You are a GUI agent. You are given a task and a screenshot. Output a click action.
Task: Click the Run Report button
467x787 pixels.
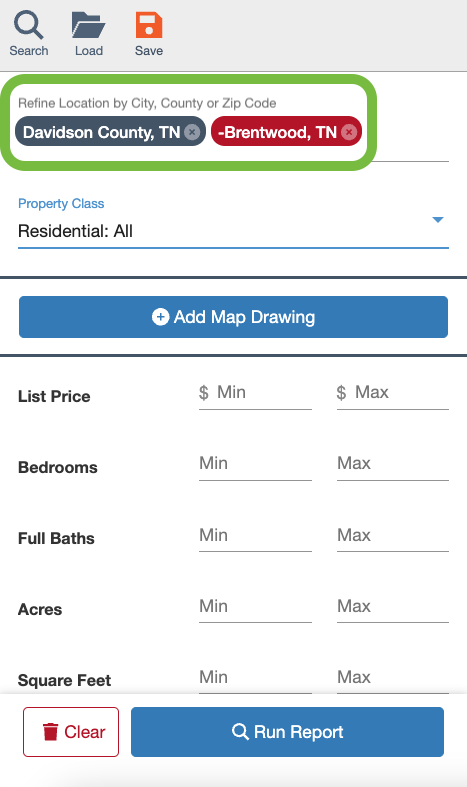[x=287, y=732]
